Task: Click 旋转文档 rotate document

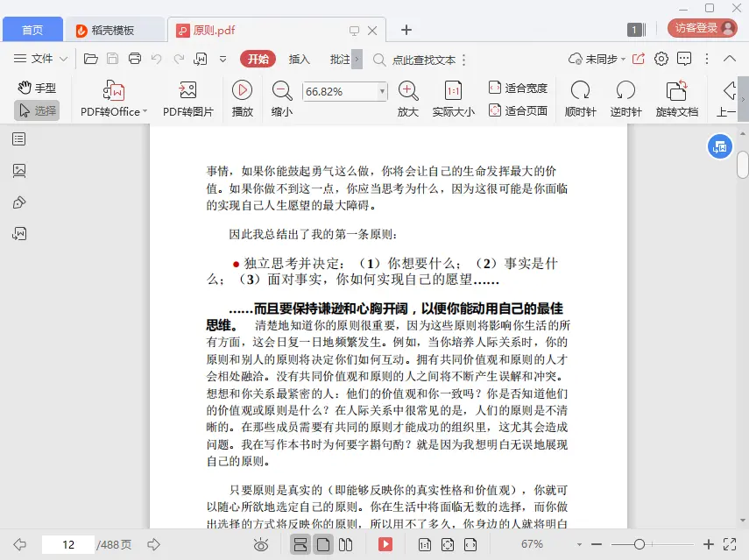Action: click(x=677, y=98)
